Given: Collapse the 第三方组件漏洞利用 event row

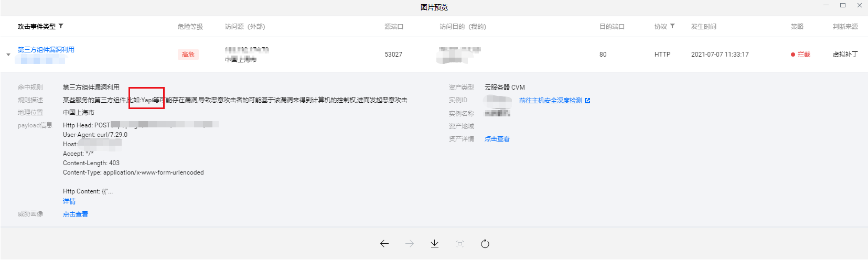Looking at the screenshot, I should 8,55.
